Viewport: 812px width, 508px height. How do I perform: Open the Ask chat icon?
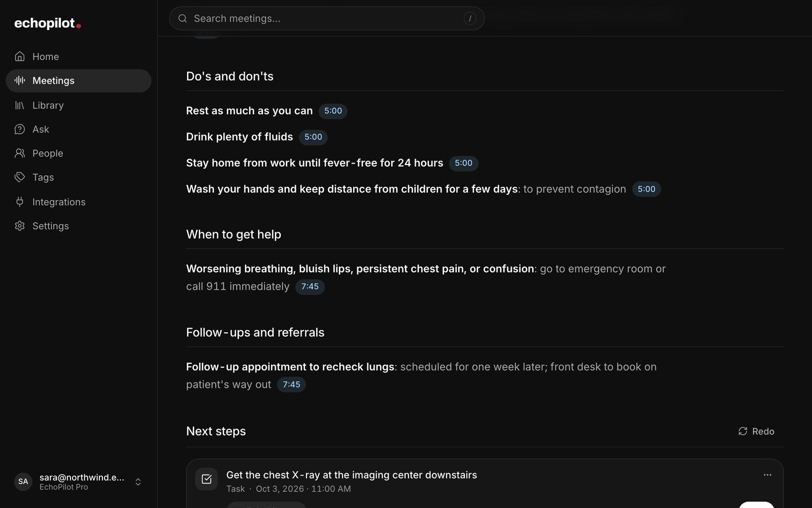[20, 129]
